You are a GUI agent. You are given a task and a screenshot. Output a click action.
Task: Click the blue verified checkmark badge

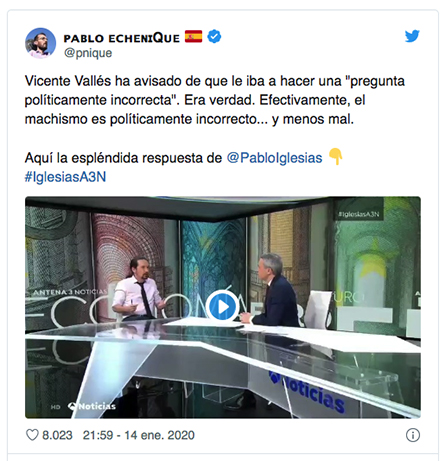pos(214,36)
